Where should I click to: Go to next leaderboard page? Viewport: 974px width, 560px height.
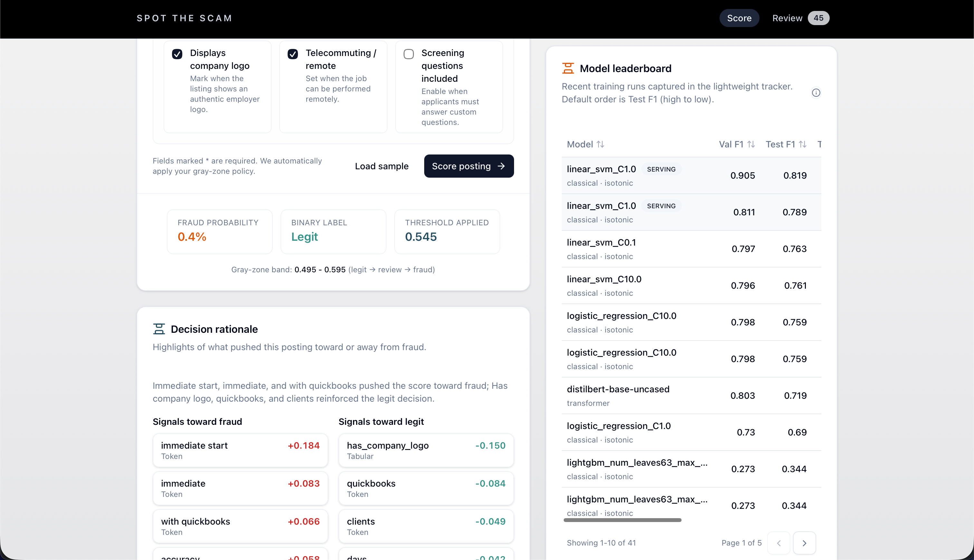[804, 543]
